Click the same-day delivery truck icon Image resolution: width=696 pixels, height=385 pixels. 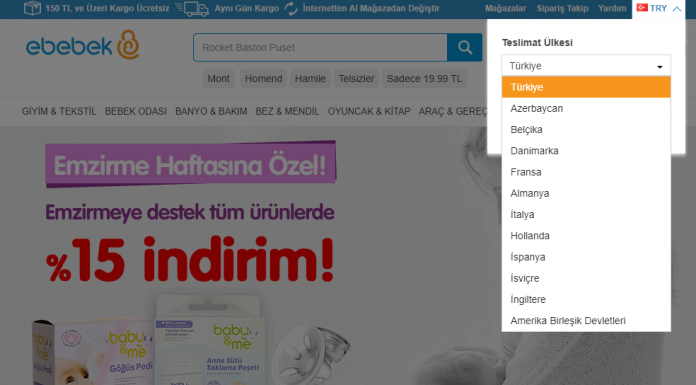tap(192, 8)
